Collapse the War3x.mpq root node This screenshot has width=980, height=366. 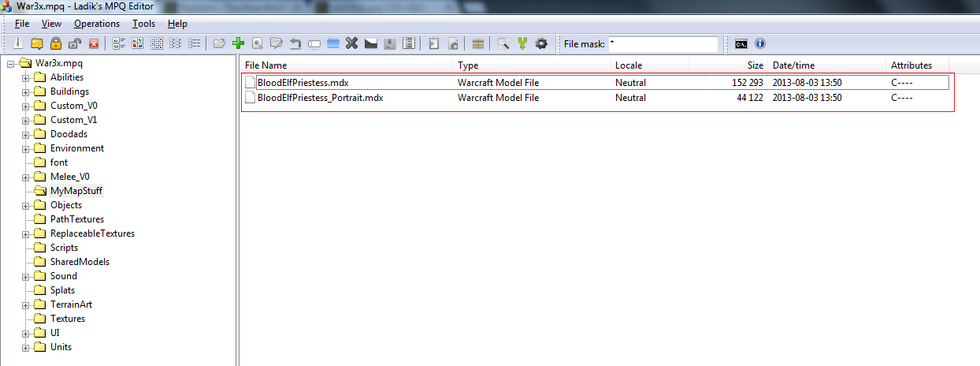[x=11, y=63]
